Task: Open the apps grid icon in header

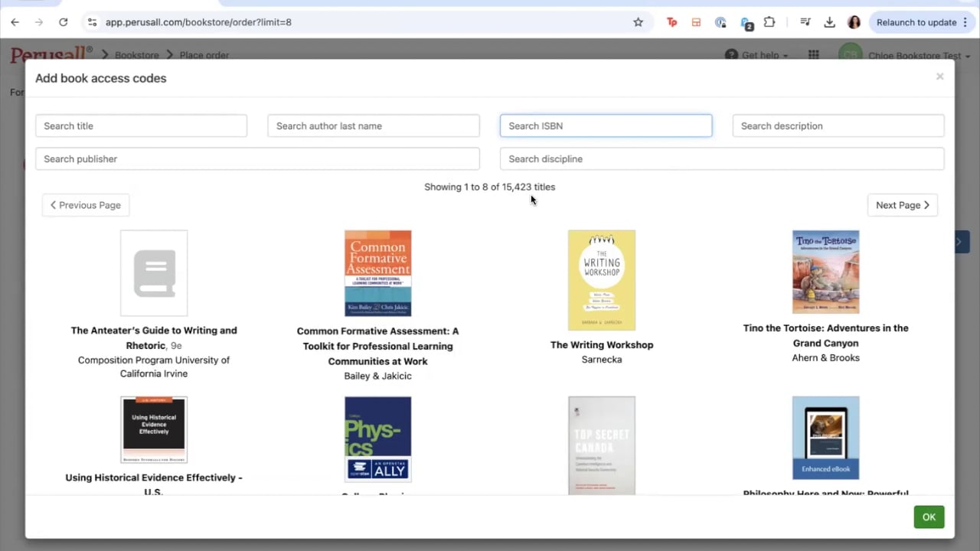Action: 813,55
